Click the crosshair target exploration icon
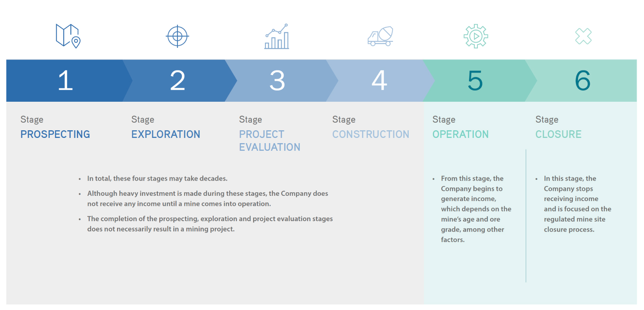This screenshot has width=644, height=310. pos(177,37)
